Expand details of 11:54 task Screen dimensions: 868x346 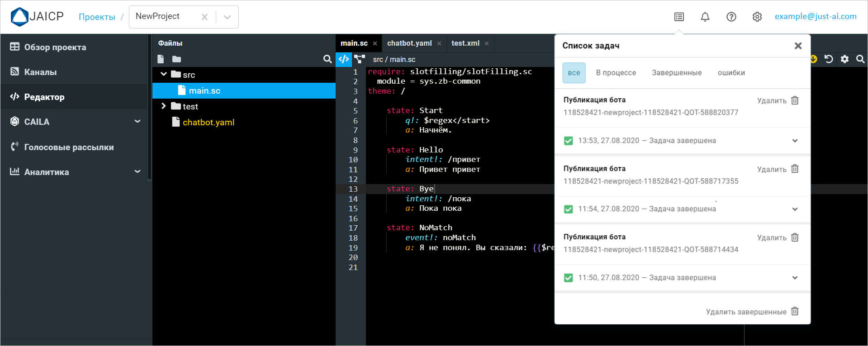pyautogui.click(x=795, y=209)
